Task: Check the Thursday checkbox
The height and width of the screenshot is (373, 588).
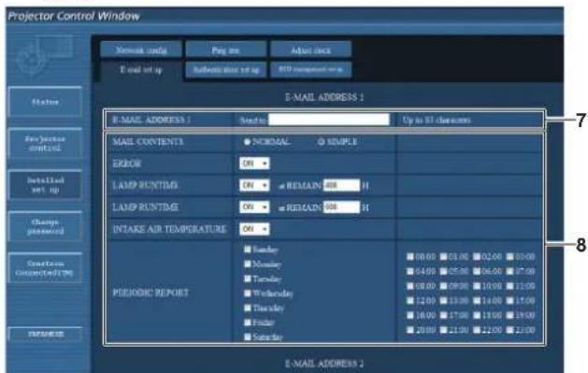Action: 248,308
